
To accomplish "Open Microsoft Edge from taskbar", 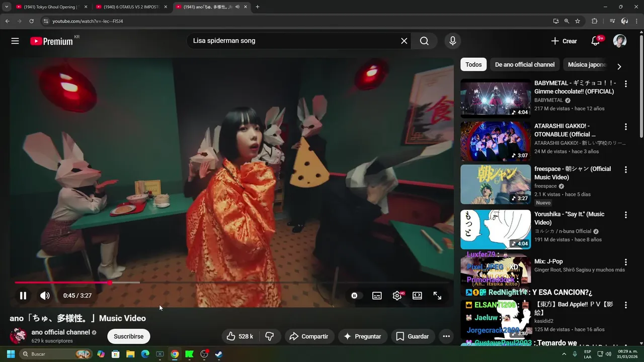I will [x=145, y=354].
